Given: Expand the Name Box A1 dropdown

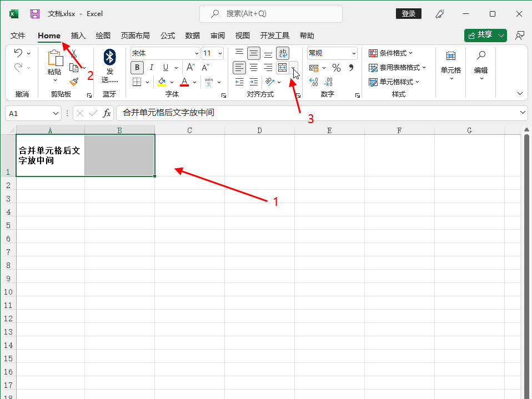Looking at the screenshot, I should point(56,113).
